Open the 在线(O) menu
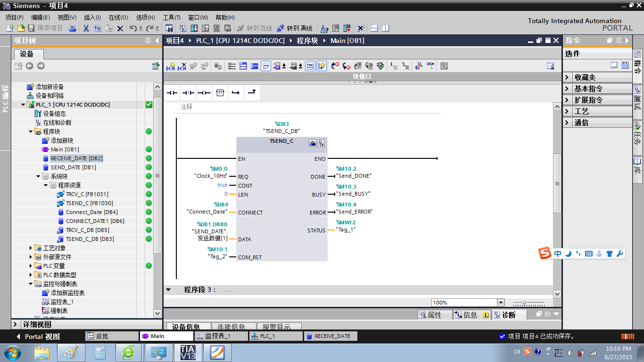 click(118, 17)
